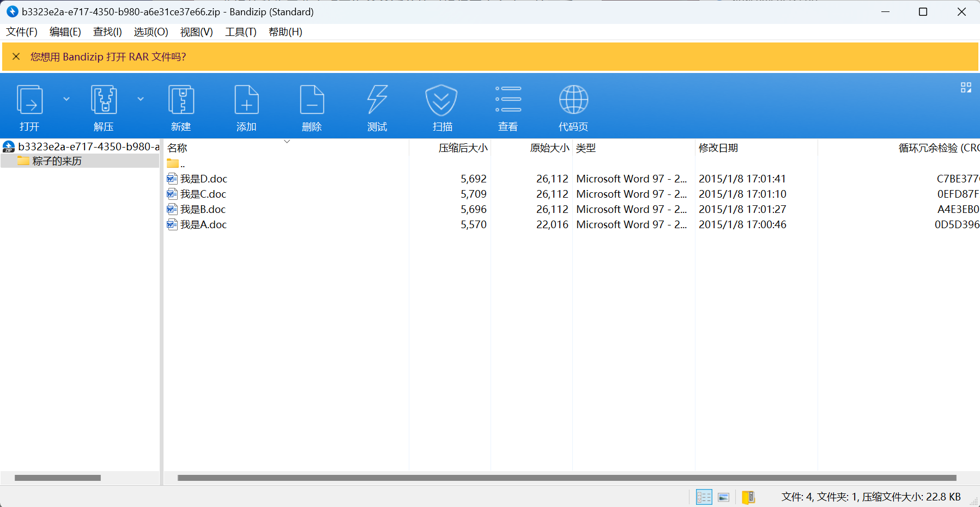Click the 查看 (View) list icon

(x=508, y=100)
